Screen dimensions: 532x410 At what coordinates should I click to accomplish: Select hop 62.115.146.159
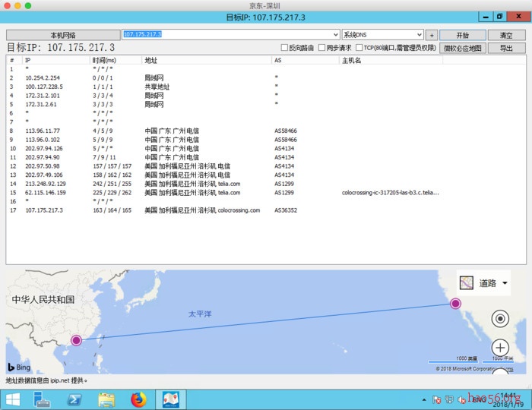(266, 192)
